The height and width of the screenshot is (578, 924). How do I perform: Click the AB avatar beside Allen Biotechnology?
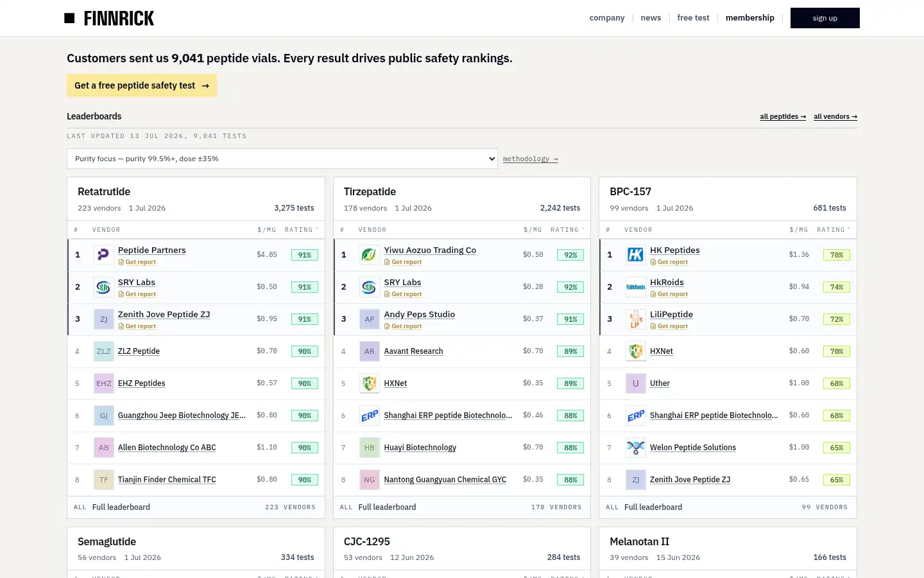[103, 448]
